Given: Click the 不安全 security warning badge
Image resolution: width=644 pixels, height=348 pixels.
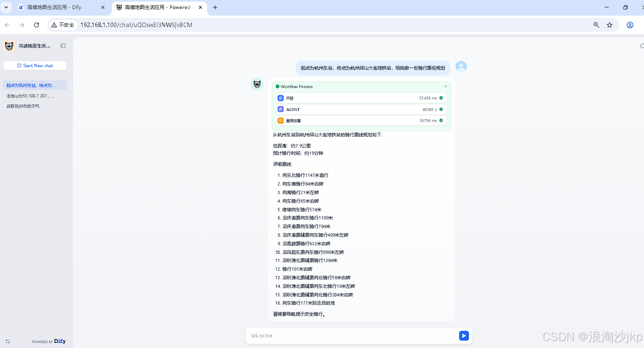Looking at the screenshot, I should (63, 25).
